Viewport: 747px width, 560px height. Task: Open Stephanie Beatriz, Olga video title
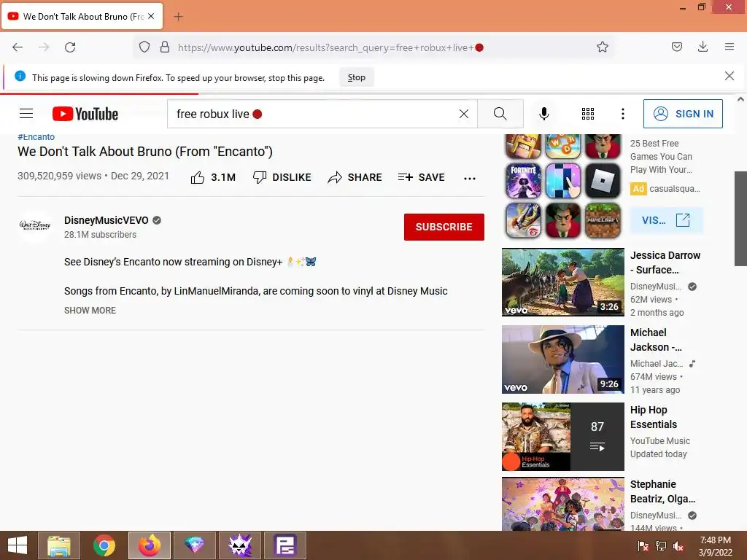tap(662, 491)
